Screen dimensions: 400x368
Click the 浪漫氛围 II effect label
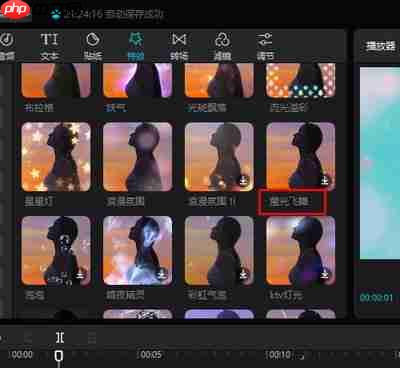(212, 201)
